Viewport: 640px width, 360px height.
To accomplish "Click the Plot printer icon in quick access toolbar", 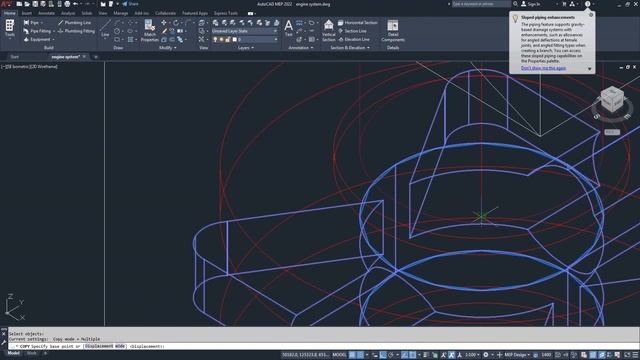I will [x=67, y=4].
